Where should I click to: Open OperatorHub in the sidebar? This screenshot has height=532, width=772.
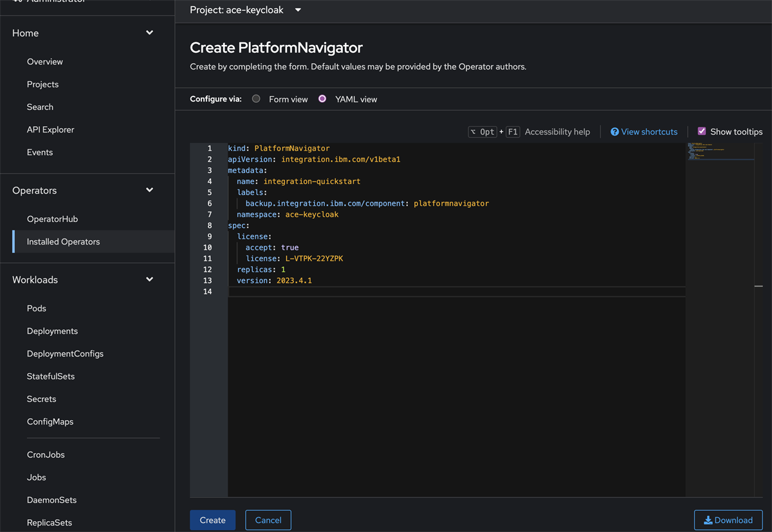click(x=52, y=219)
